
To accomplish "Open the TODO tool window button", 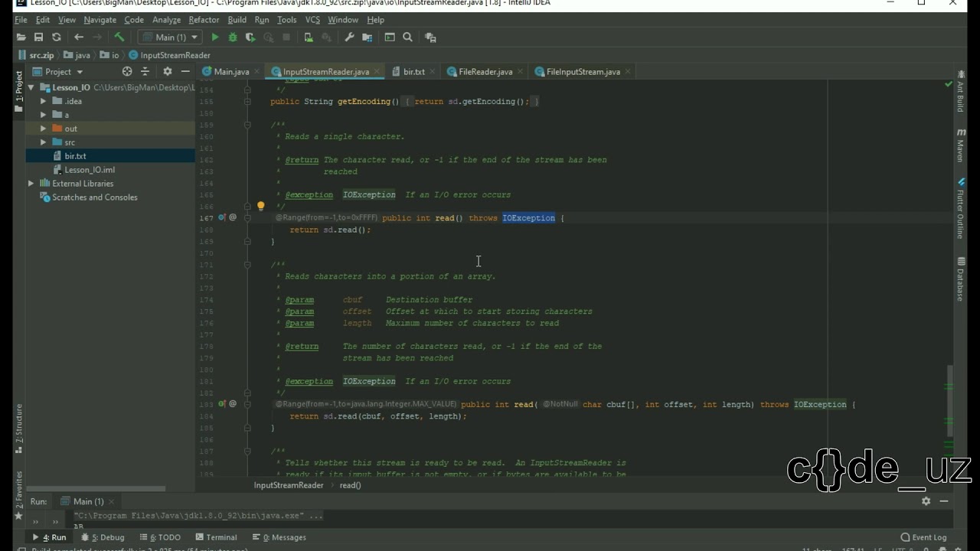I will (159, 537).
